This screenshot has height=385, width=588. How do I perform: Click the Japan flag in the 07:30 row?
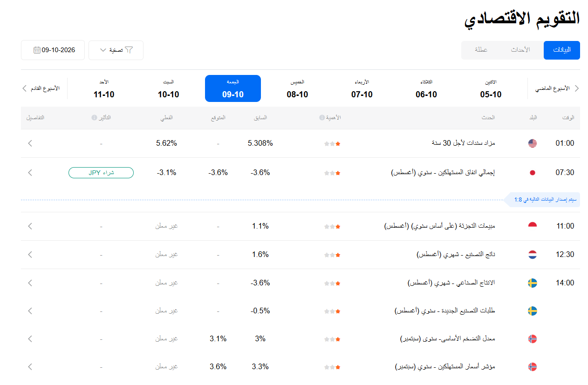[533, 173]
